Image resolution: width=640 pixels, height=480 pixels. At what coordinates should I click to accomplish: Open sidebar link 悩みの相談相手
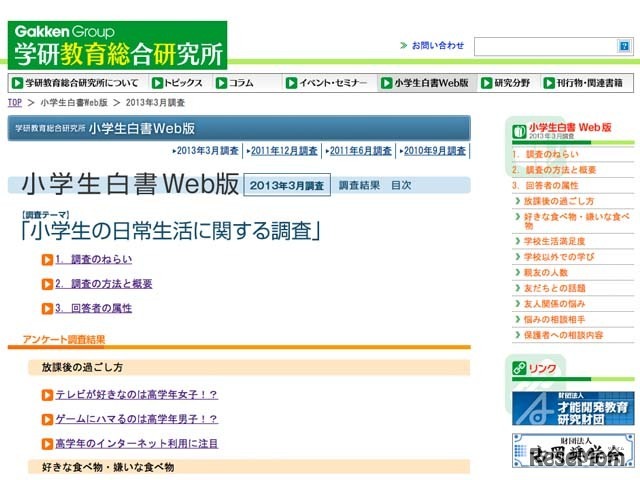pyautogui.click(x=554, y=319)
